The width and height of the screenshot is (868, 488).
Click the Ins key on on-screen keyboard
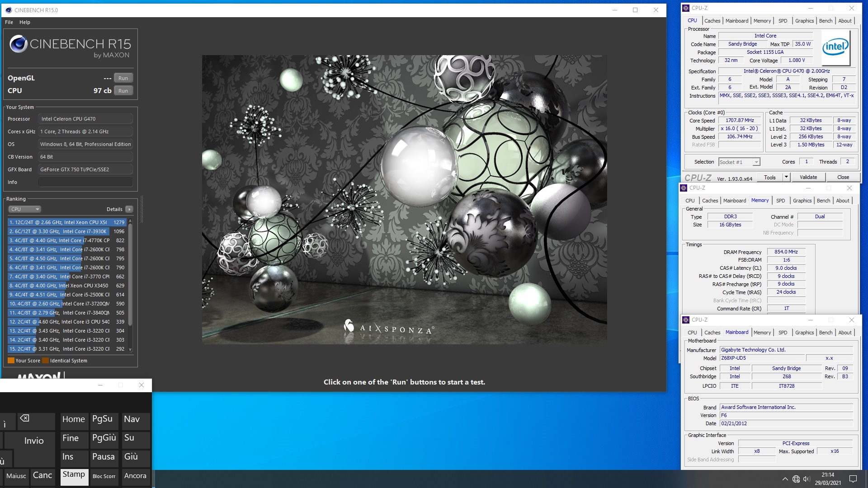click(74, 458)
